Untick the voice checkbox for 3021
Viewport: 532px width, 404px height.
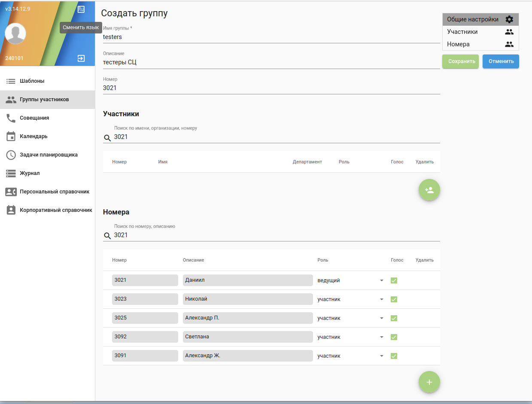click(394, 280)
